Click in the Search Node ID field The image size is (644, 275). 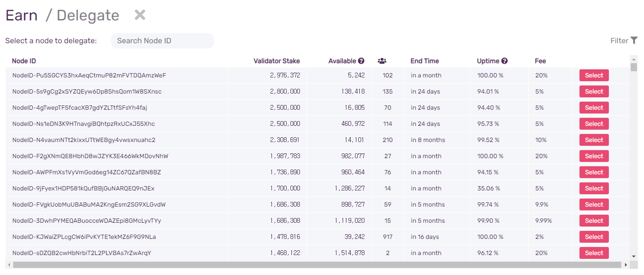(x=162, y=41)
